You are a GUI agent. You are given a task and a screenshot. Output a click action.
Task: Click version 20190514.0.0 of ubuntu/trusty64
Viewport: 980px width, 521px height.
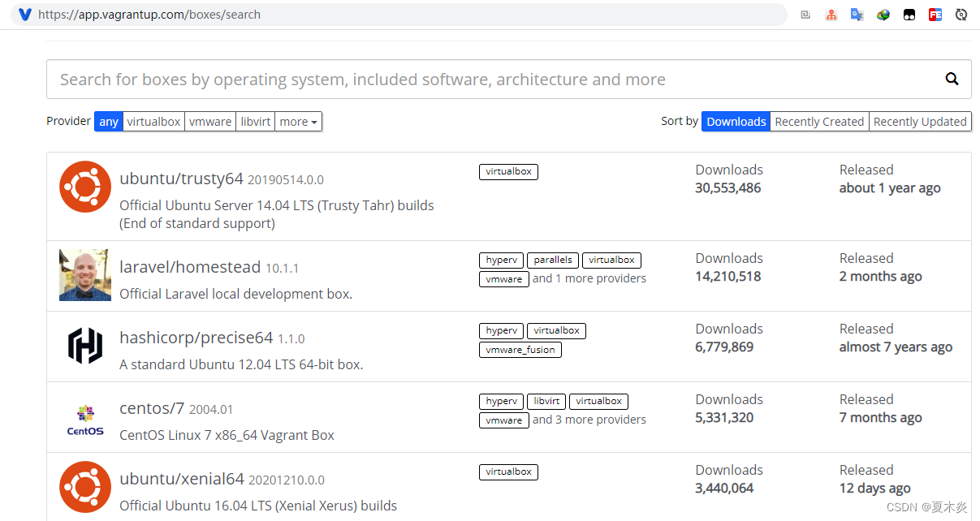[x=286, y=180]
